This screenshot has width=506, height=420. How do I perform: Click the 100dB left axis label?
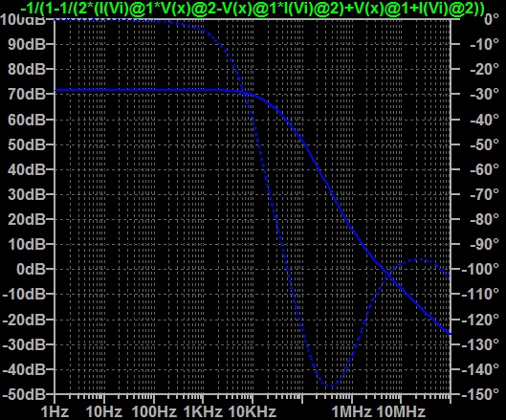point(23,19)
